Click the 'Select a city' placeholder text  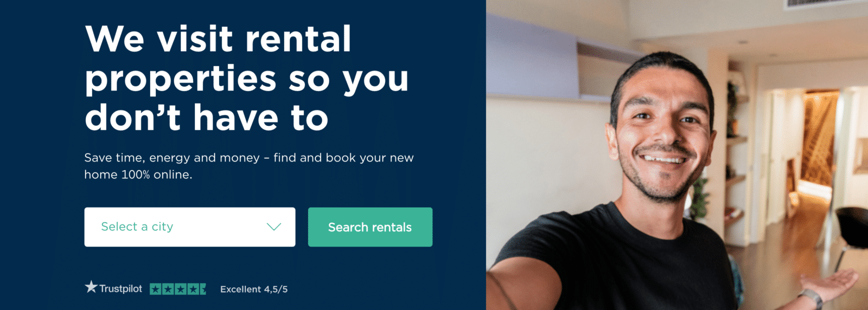point(137,227)
